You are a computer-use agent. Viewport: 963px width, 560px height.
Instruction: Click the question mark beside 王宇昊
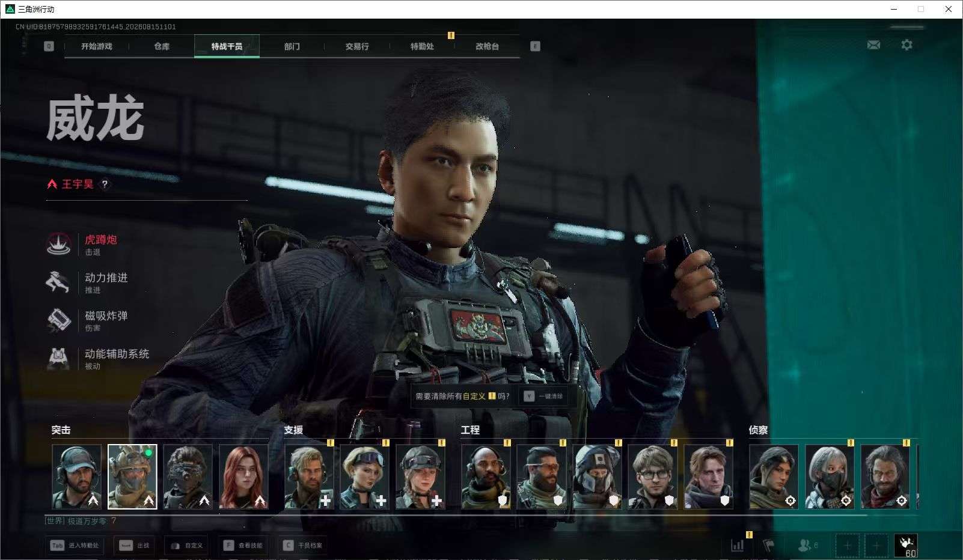click(105, 184)
